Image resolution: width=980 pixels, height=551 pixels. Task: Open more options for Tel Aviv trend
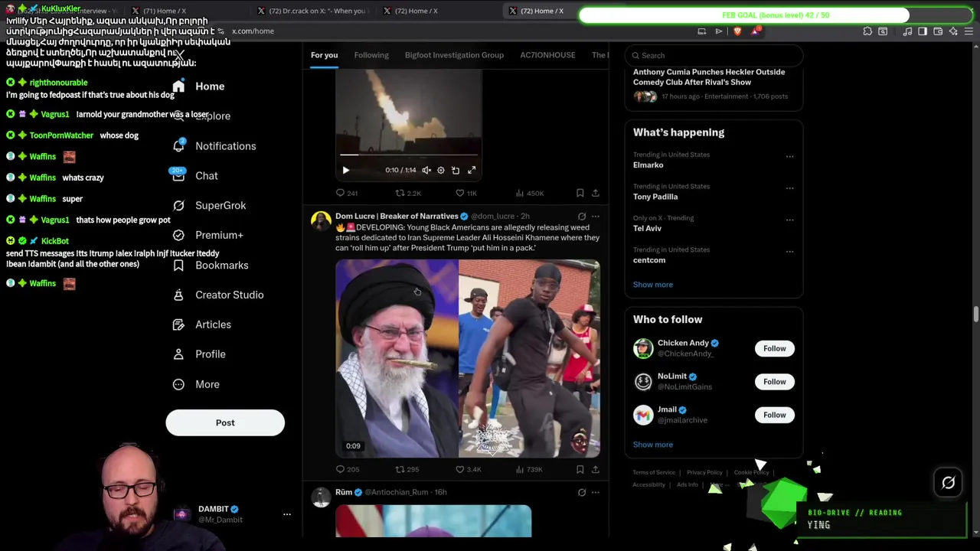pyautogui.click(x=789, y=220)
